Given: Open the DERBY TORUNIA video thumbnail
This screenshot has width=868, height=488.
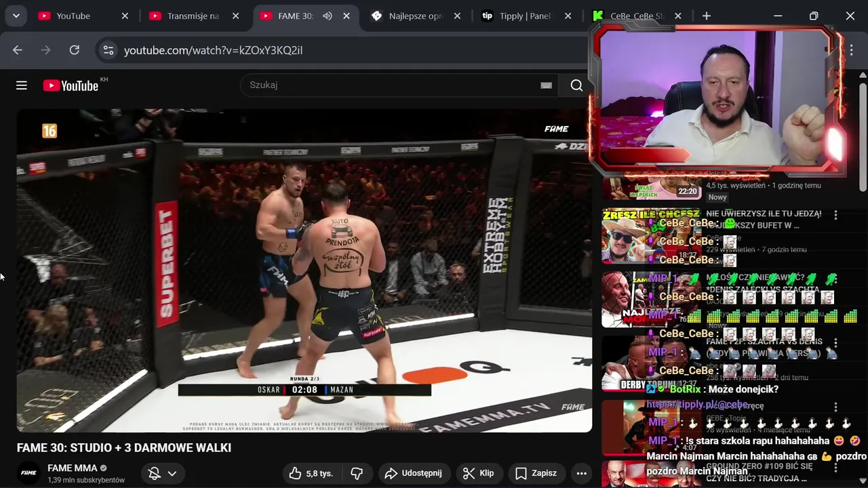Looking at the screenshot, I should click(x=652, y=363).
